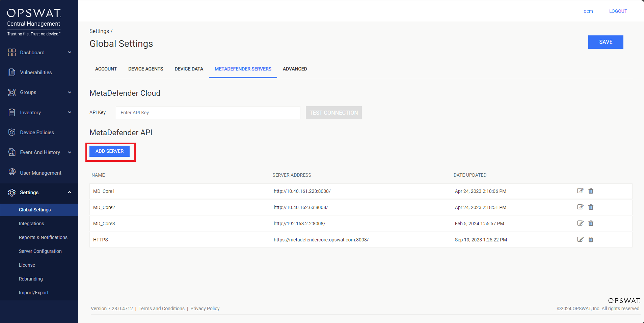Image resolution: width=644 pixels, height=323 pixels.
Task: Click the Device Policies shield icon
Action: click(12, 132)
